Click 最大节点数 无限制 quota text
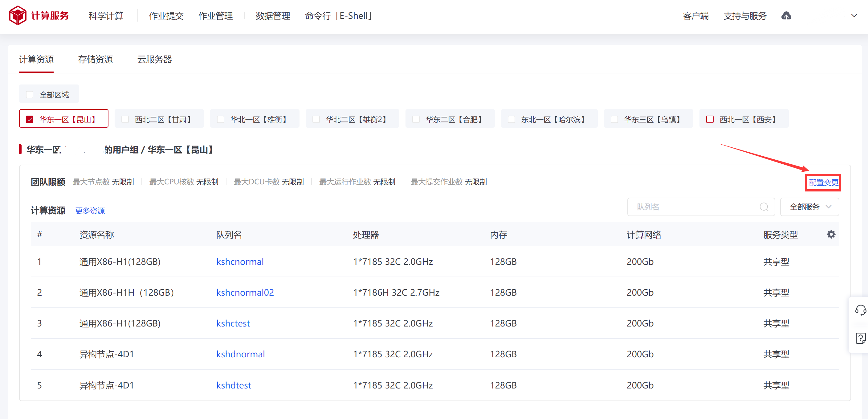 click(x=103, y=182)
